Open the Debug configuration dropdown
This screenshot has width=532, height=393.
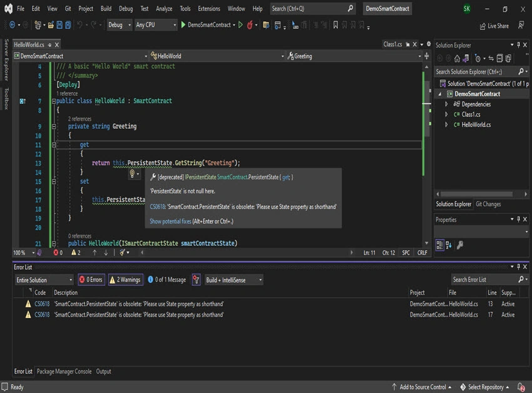(119, 25)
